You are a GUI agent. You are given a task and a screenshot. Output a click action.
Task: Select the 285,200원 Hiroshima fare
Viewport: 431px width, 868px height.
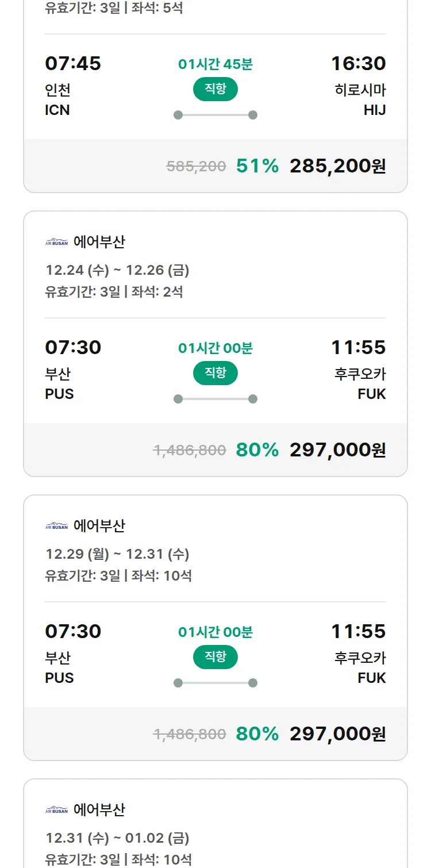337,166
